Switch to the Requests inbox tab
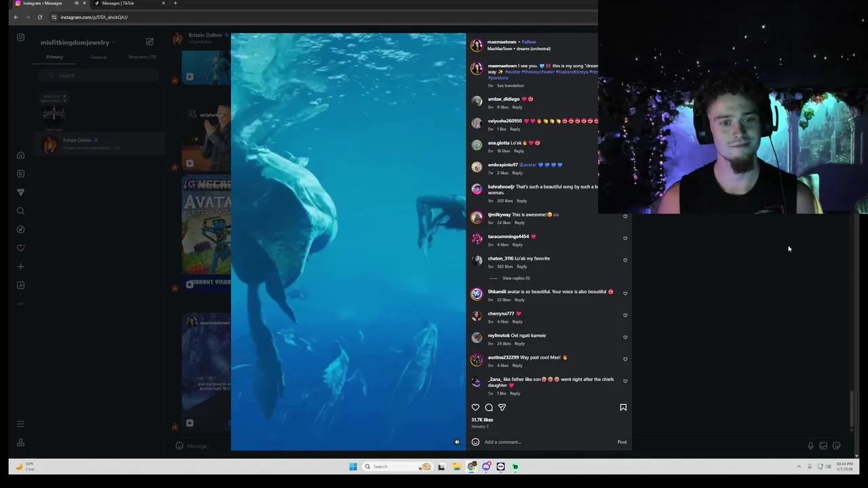The width and height of the screenshot is (868, 488). 142,57
